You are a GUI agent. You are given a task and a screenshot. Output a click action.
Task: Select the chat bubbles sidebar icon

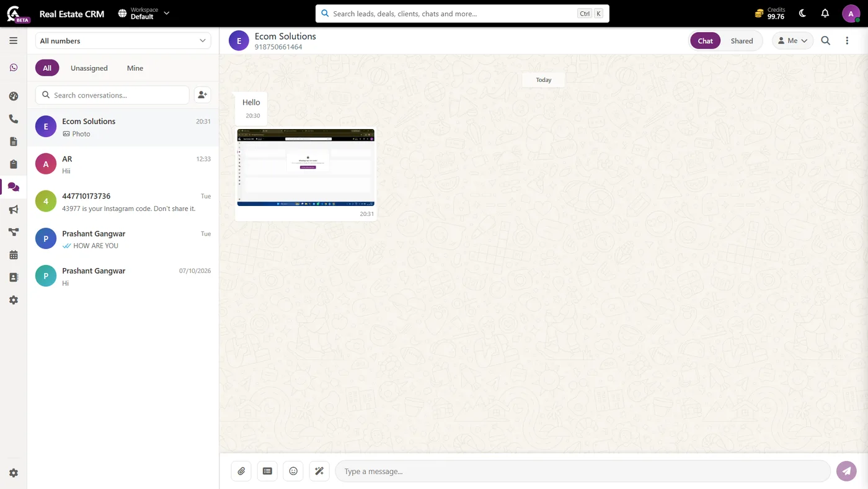(13, 187)
